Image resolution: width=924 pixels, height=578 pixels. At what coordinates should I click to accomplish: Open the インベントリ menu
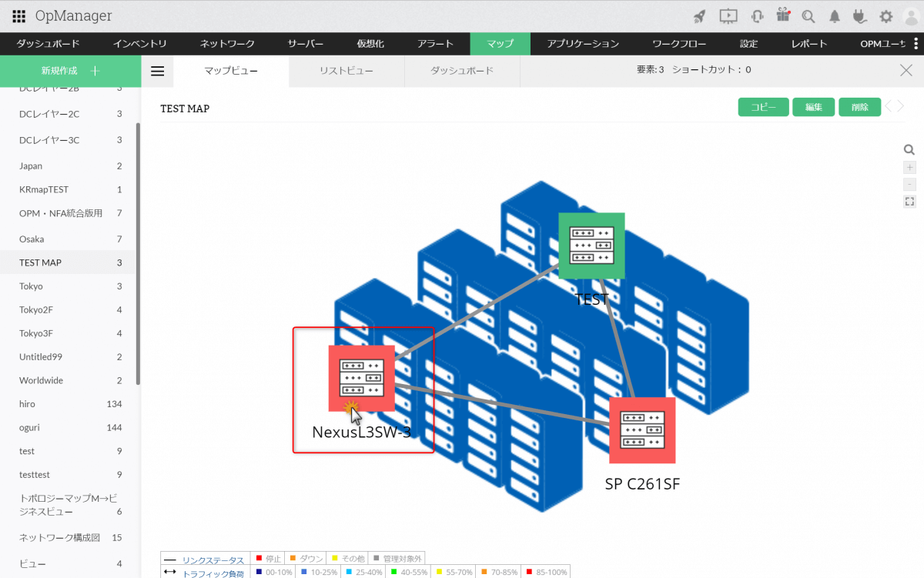pos(139,44)
